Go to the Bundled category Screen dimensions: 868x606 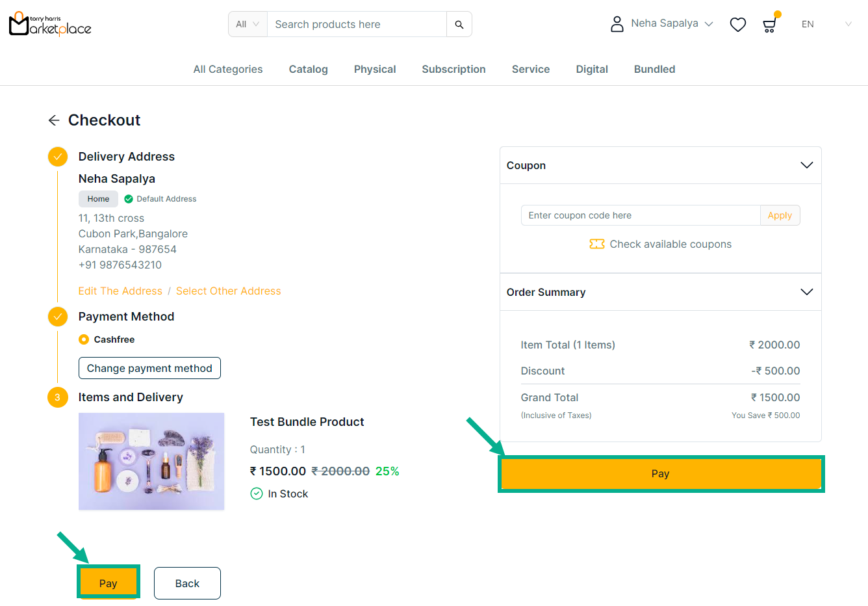point(654,70)
